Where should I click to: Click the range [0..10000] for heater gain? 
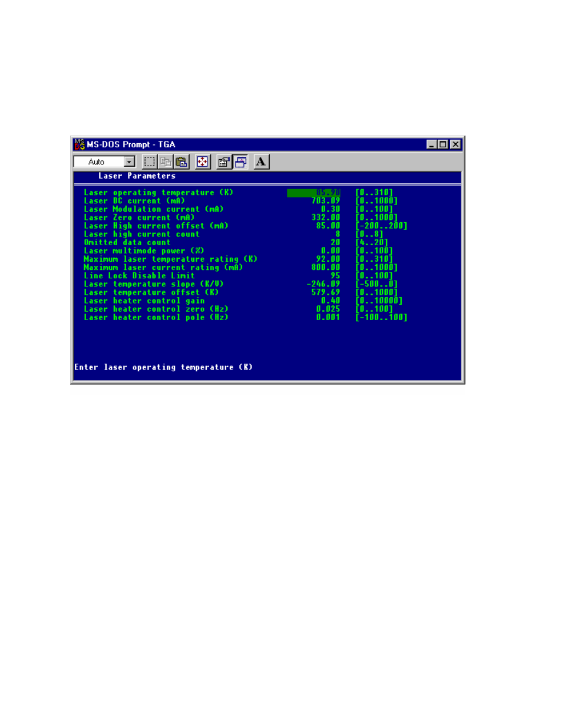[x=379, y=301]
